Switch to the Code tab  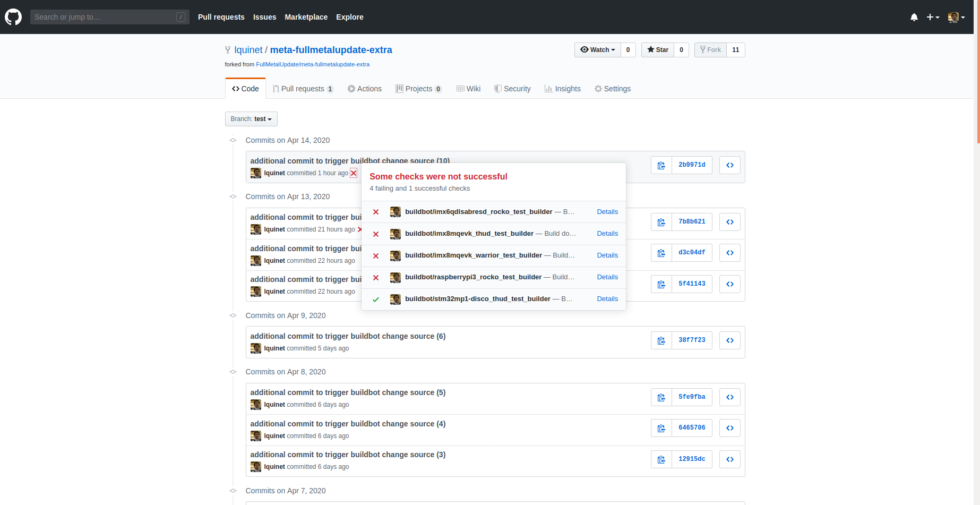245,89
